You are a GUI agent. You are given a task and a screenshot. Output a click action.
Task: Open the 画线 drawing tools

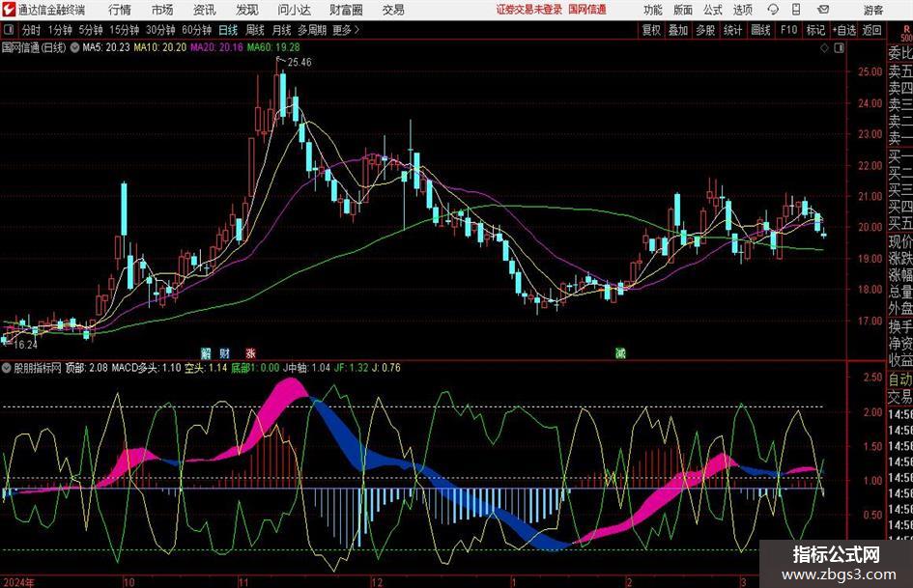[760, 30]
